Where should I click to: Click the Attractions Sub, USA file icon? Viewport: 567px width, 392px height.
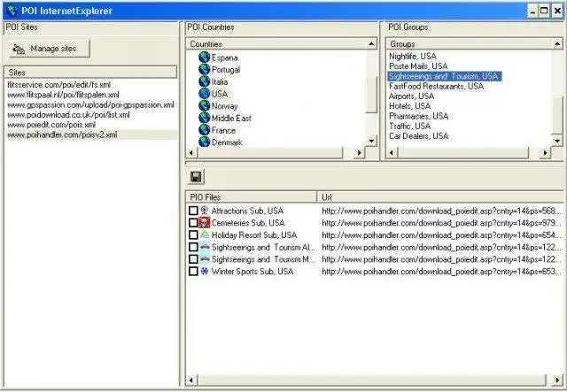click(x=205, y=211)
